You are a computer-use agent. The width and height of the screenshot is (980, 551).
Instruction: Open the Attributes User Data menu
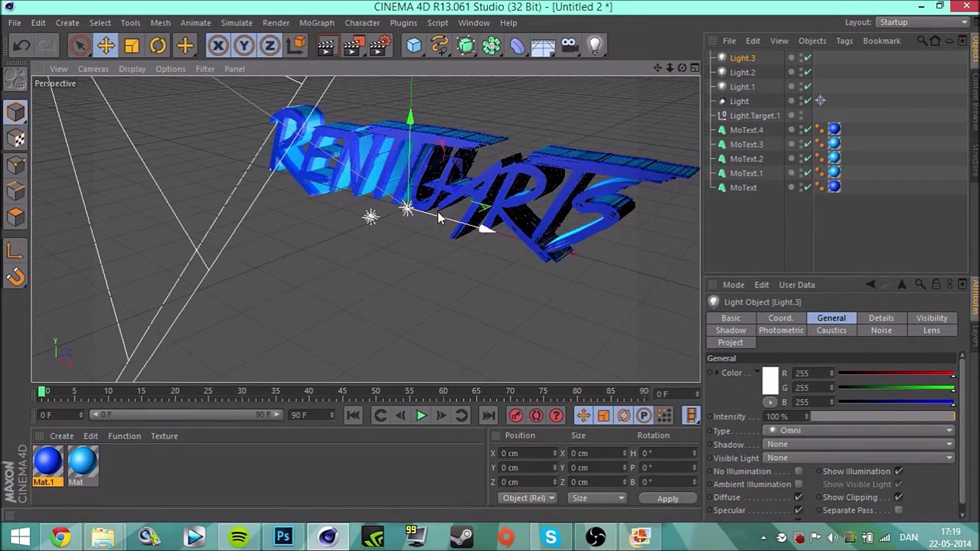[x=797, y=285]
